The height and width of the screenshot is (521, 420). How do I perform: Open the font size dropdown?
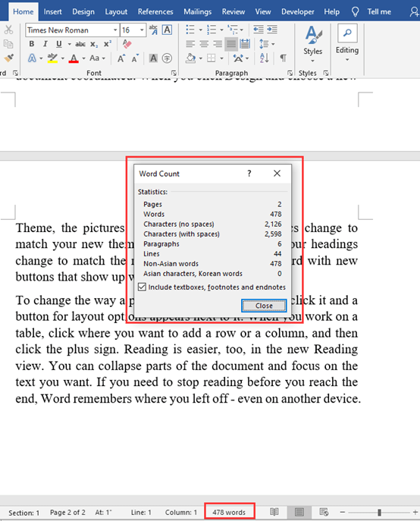[142, 30]
